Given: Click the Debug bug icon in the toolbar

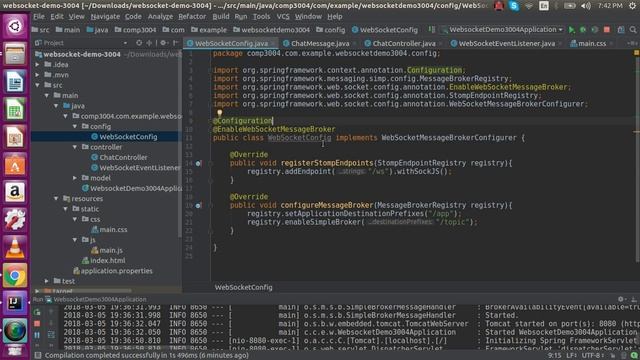Looking at the screenshot, I should coord(583,30).
